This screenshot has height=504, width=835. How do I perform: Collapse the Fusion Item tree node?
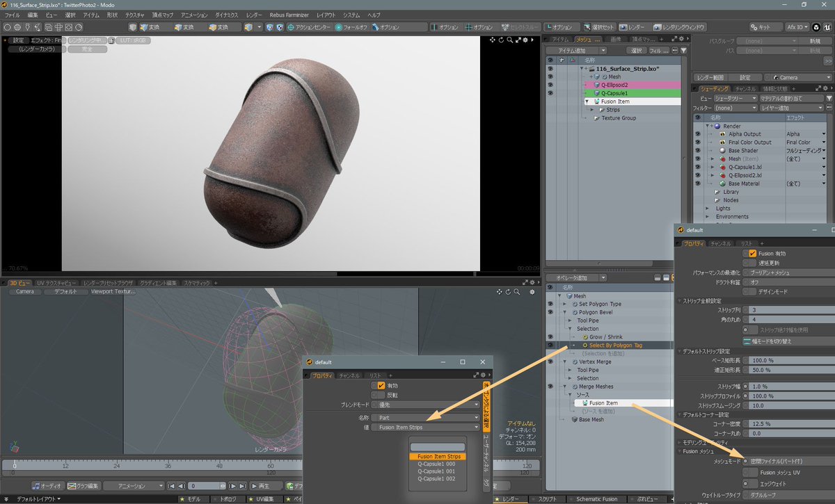tap(587, 101)
